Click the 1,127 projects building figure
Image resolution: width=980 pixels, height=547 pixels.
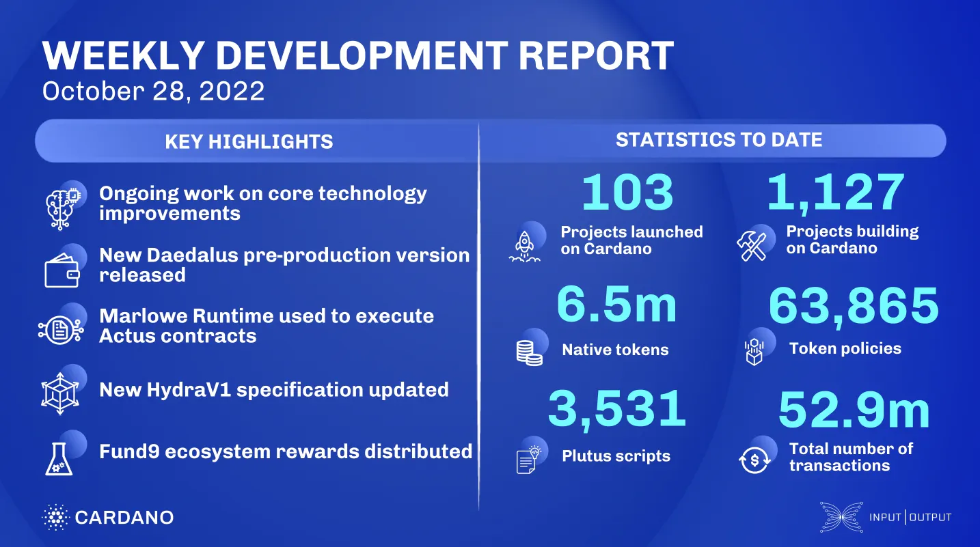[835, 192]
